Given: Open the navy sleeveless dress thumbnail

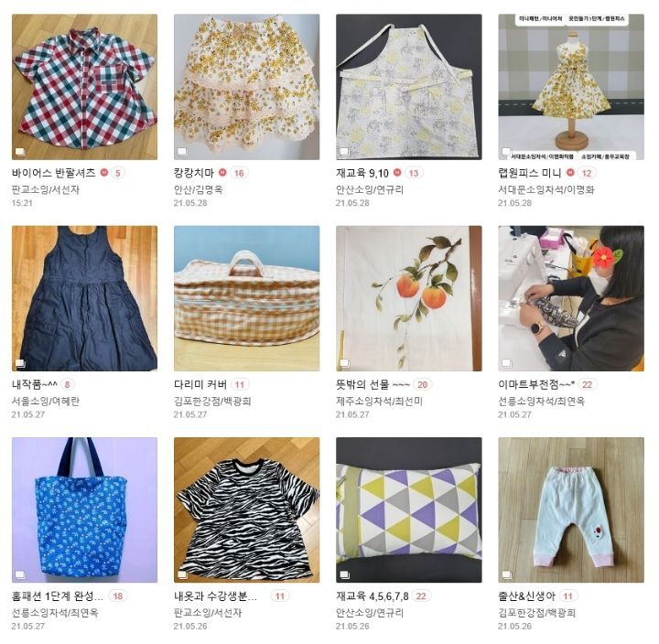Looking at the screenshot, I should [84, 298].
